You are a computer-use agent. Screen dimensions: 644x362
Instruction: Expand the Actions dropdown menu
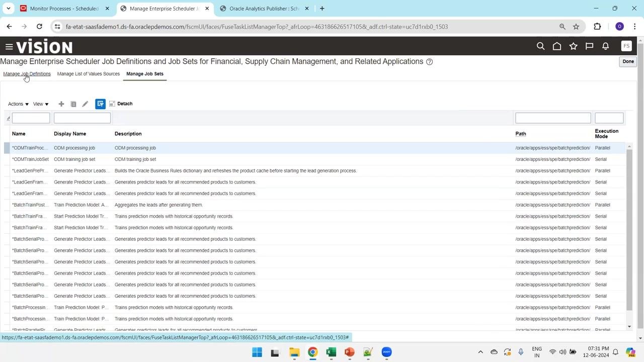point(18,104)
